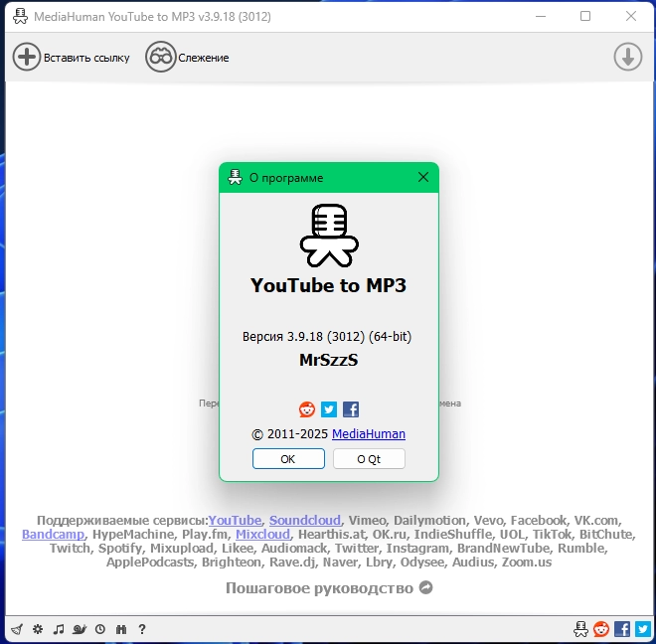656x644 pixels.
Task: Click the MediaHuman mascot icon in the bottom-right corner
Action: coord(580,629)
